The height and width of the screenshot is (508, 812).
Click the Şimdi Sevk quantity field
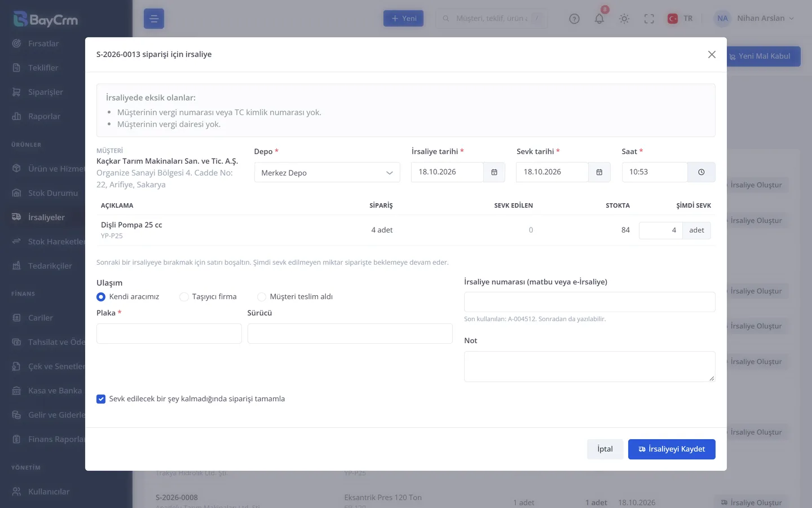click(660, 230)
